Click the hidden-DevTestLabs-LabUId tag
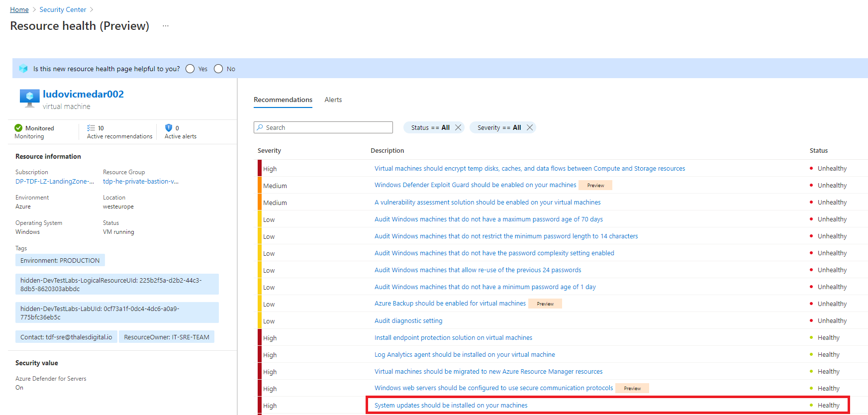Image resolution: width=868 pixels, height=415 pixels. point(117,312)
